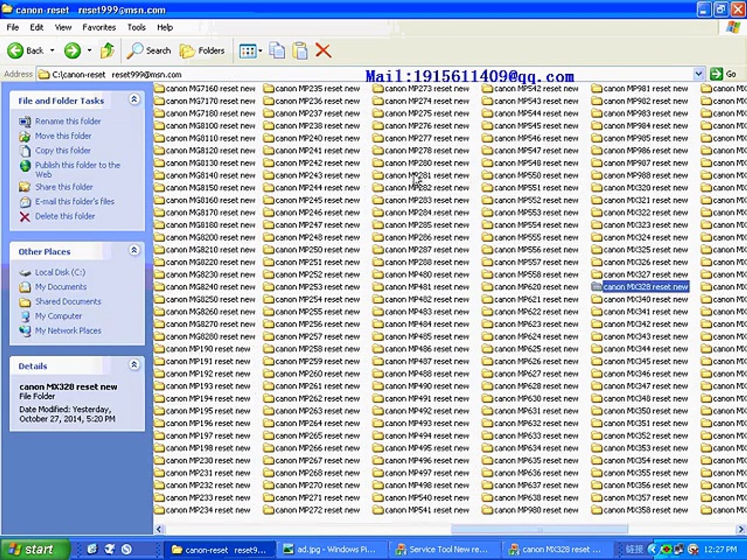Viewport: 747px width, 560px height.
Task: Click the red X Delete this folder icon
Action: point(25,216)
